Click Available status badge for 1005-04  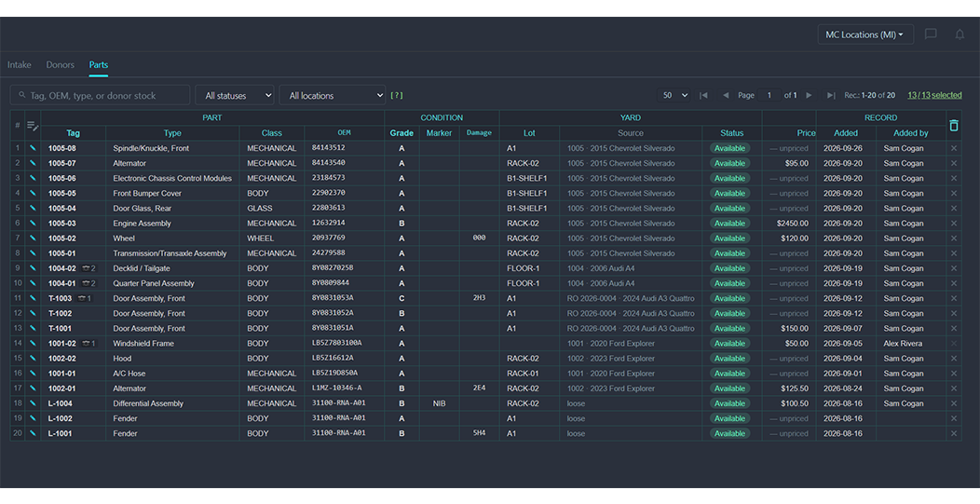click(729, 209)
